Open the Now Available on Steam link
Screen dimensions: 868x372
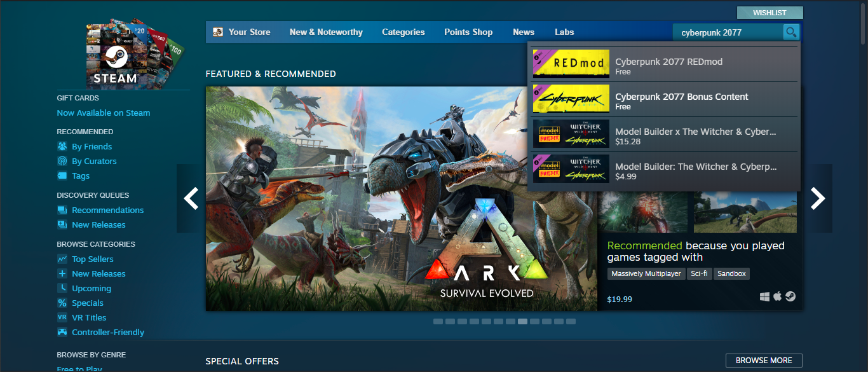pyautogui.click(x=104, y=113)
